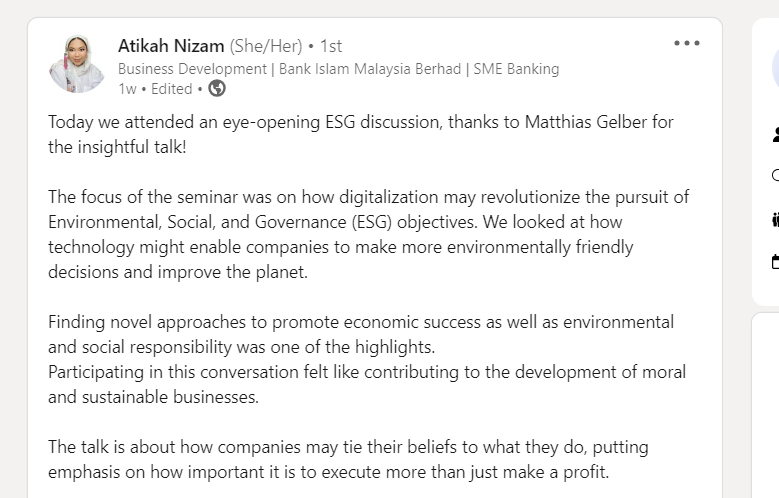Click the Edited label on the post

point(171,89)
